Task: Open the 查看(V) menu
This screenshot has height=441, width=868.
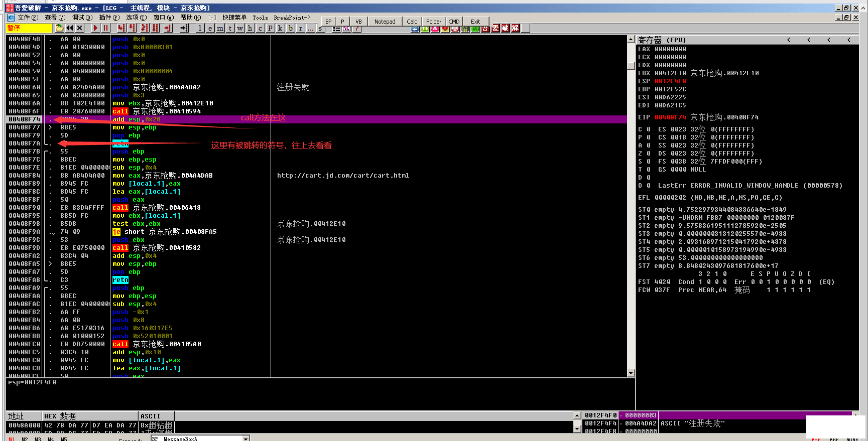Action: click(x=55, y=18)
